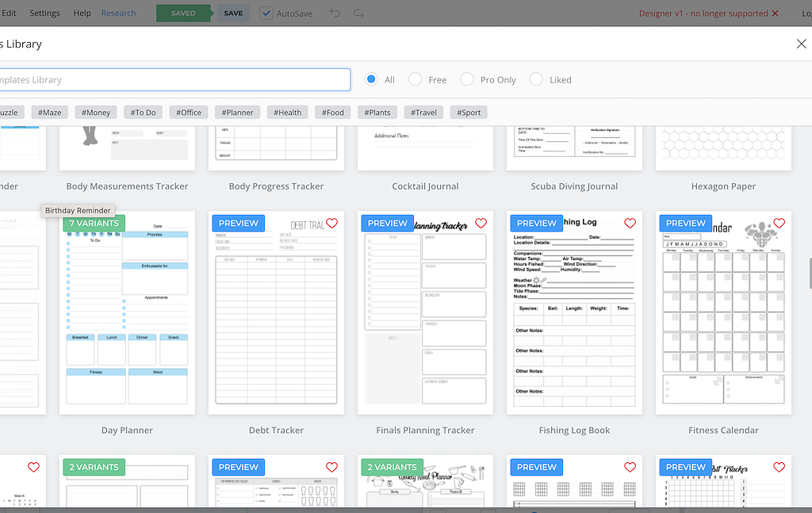Click heart icon on Finals Planning Tracker

[481, 224]
